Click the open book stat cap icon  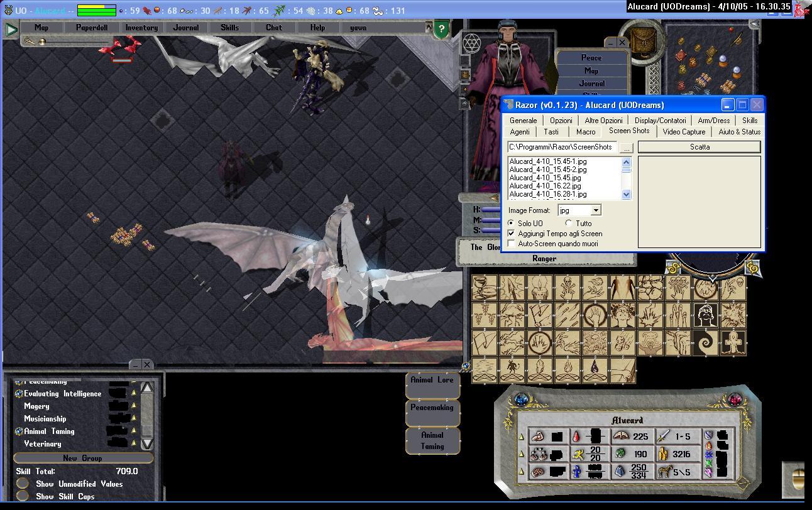[620, 435]
